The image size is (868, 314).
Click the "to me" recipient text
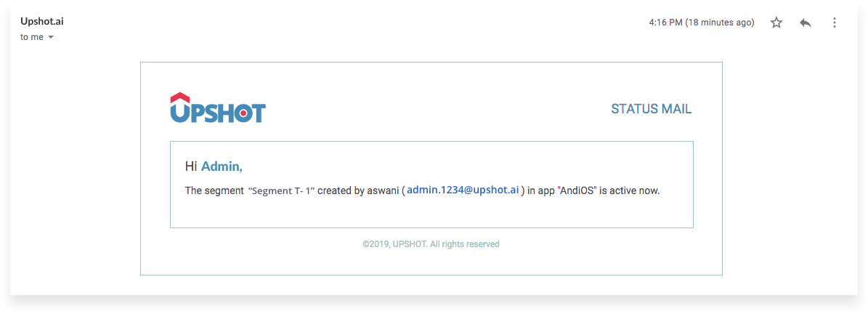click(32, 38)
